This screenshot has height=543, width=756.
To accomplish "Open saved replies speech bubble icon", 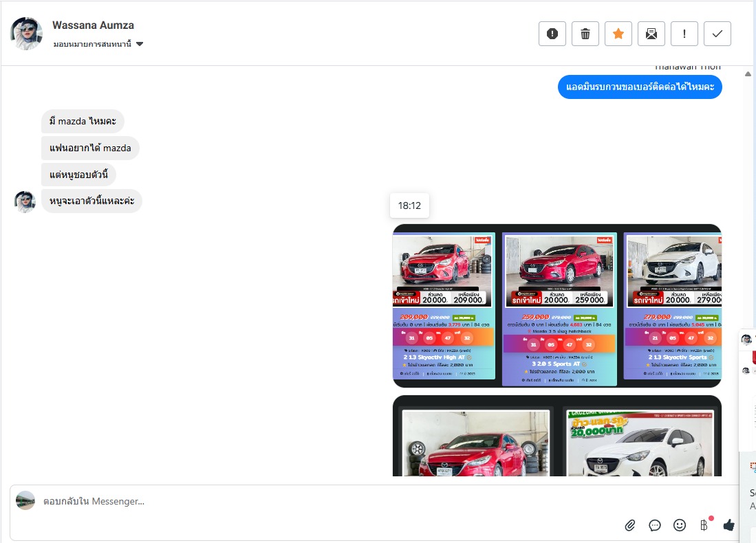I will [655, 525].
